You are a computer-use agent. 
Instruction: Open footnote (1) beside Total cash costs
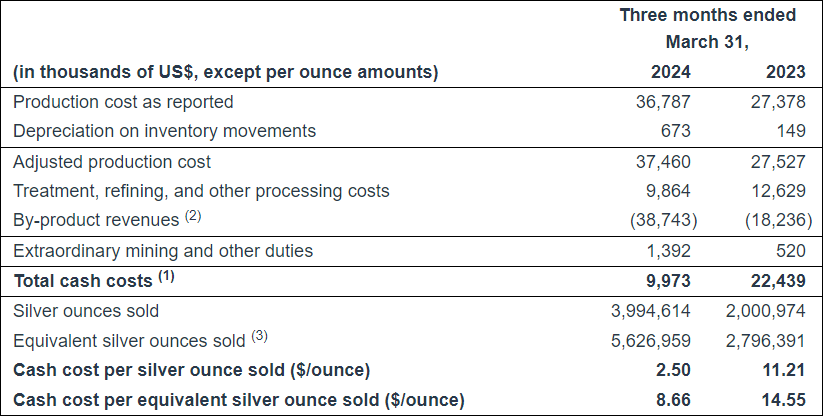point(161,277)
